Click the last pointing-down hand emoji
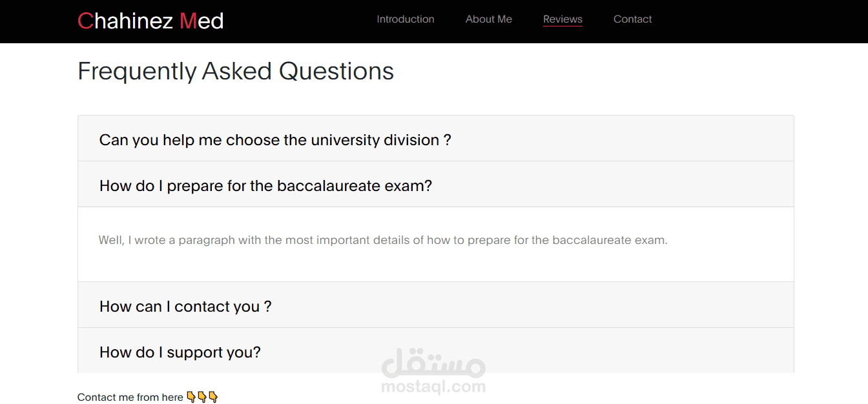 point(213,397)
